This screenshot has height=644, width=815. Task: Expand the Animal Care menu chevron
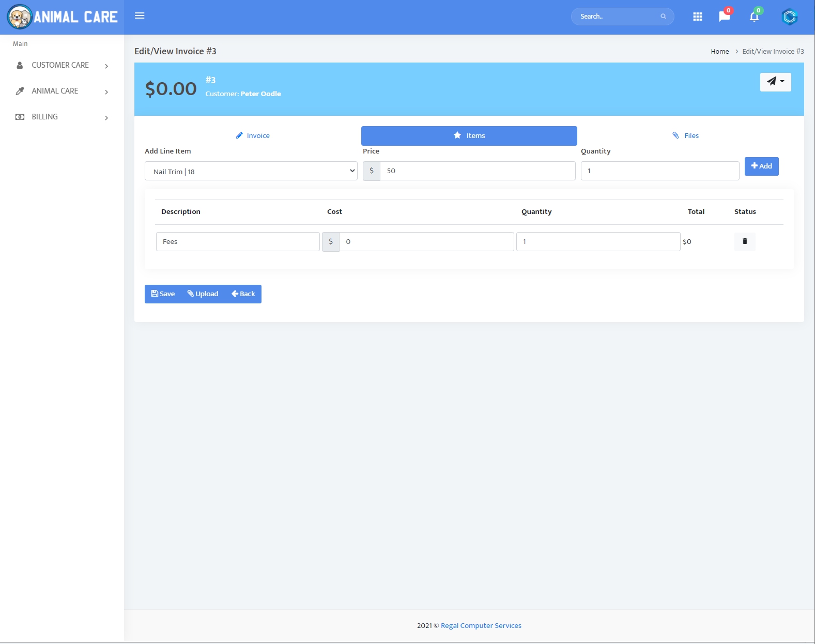[106, 92]
